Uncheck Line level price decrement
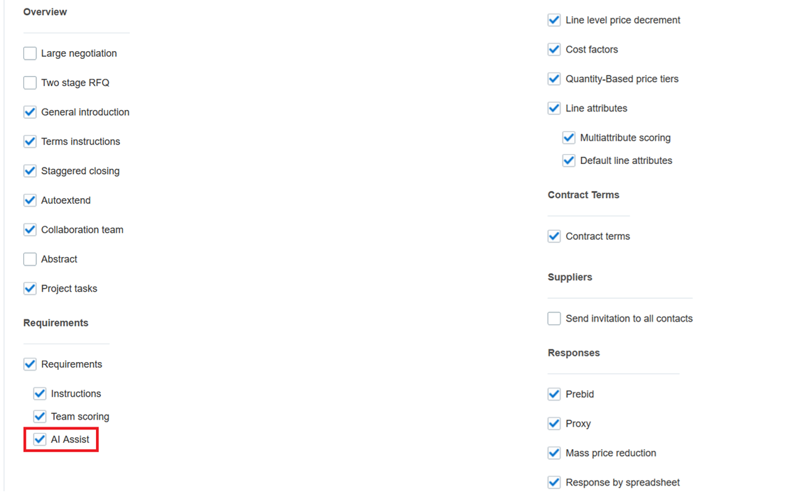 (554, 20)
